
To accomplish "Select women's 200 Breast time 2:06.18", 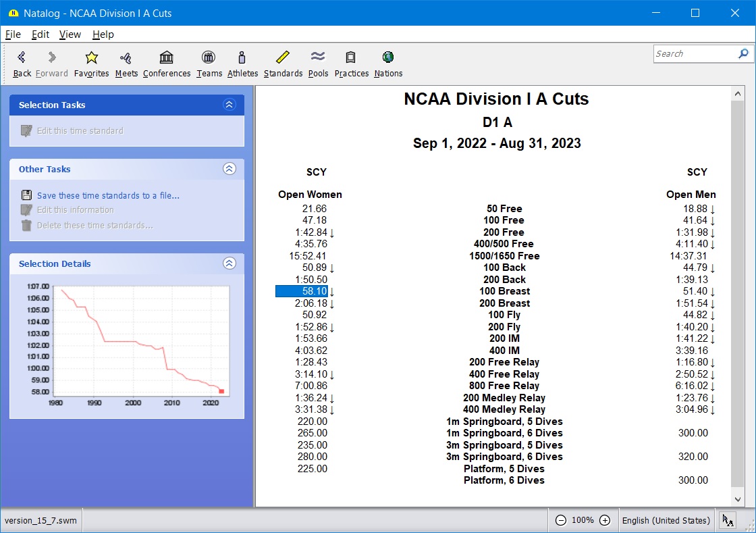I will (310, 303).
